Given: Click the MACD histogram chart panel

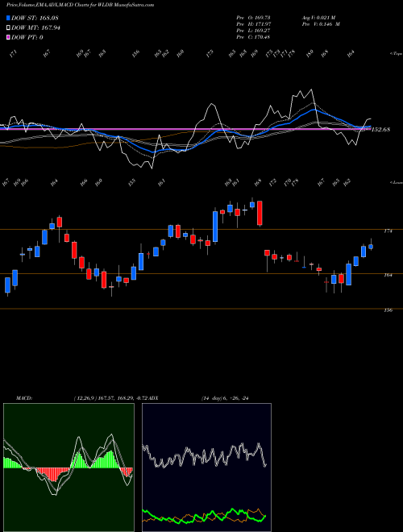Looking at the screenshot, I should point(69,468).
